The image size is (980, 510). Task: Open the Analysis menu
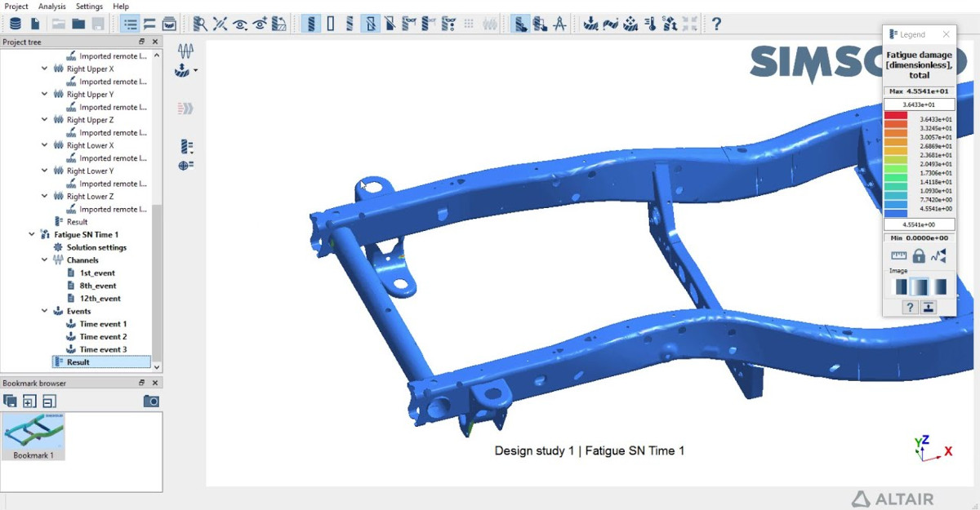tap(51, 5)
